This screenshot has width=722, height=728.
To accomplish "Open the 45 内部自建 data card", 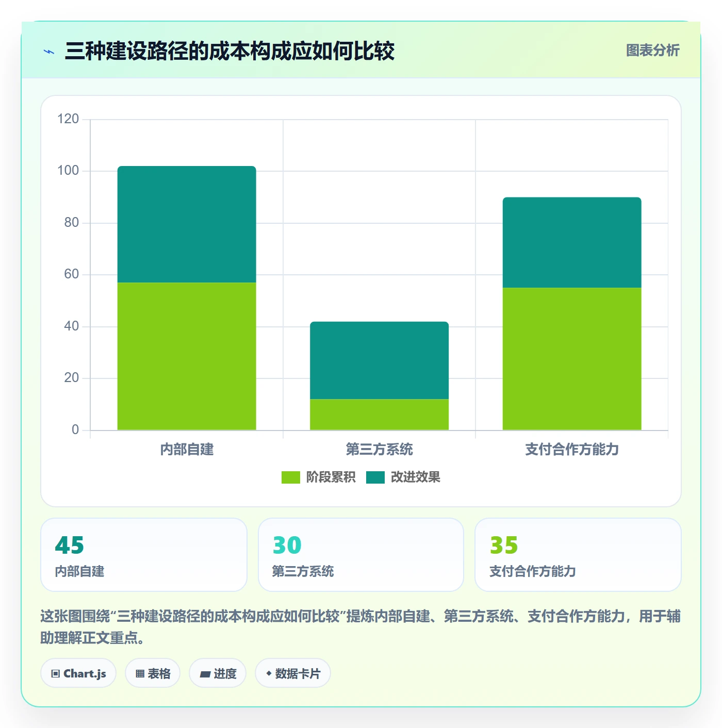I will (x=144, y=555).
